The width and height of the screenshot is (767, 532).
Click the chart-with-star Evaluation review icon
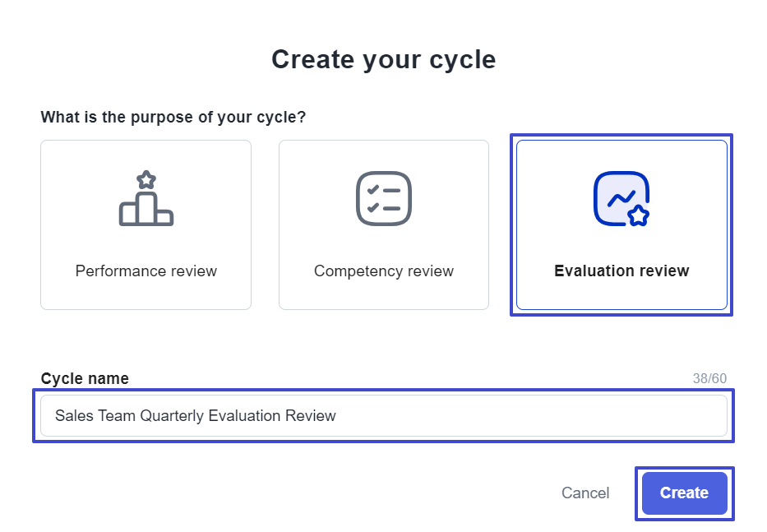pos(621,199)
